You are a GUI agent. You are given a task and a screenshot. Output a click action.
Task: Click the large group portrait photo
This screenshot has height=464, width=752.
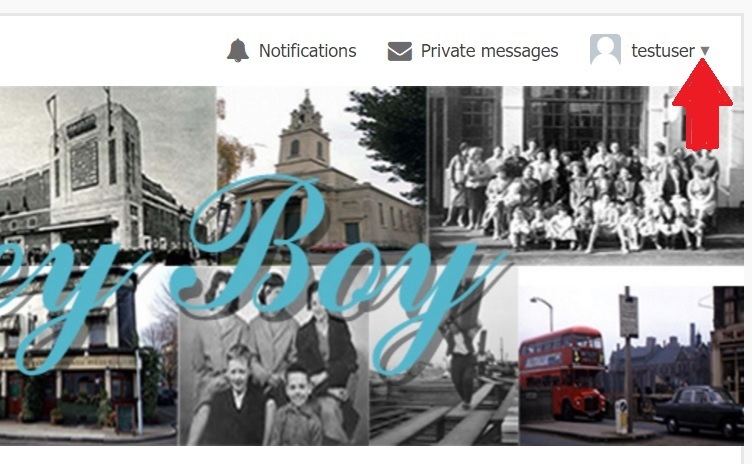click(x=585, y=175)
